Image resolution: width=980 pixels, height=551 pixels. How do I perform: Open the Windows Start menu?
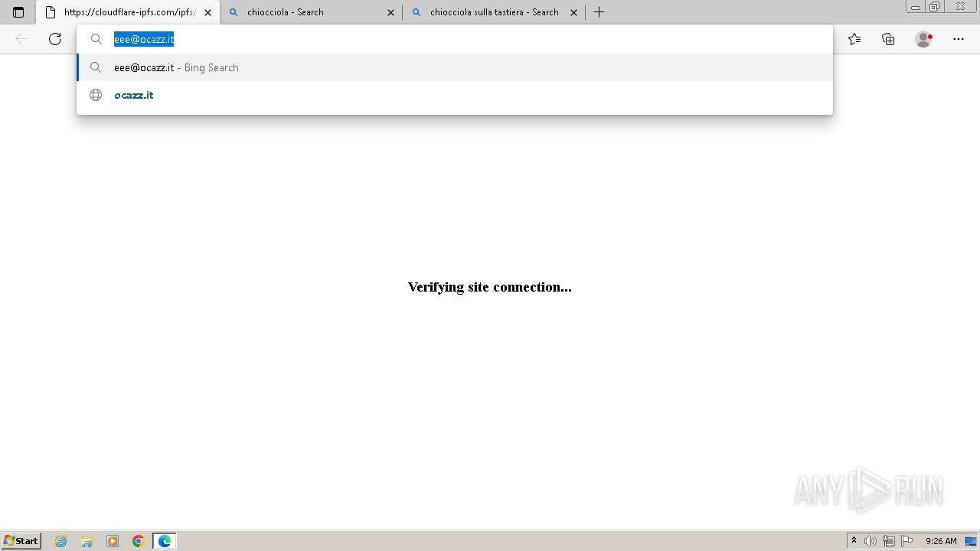point(21,541)
